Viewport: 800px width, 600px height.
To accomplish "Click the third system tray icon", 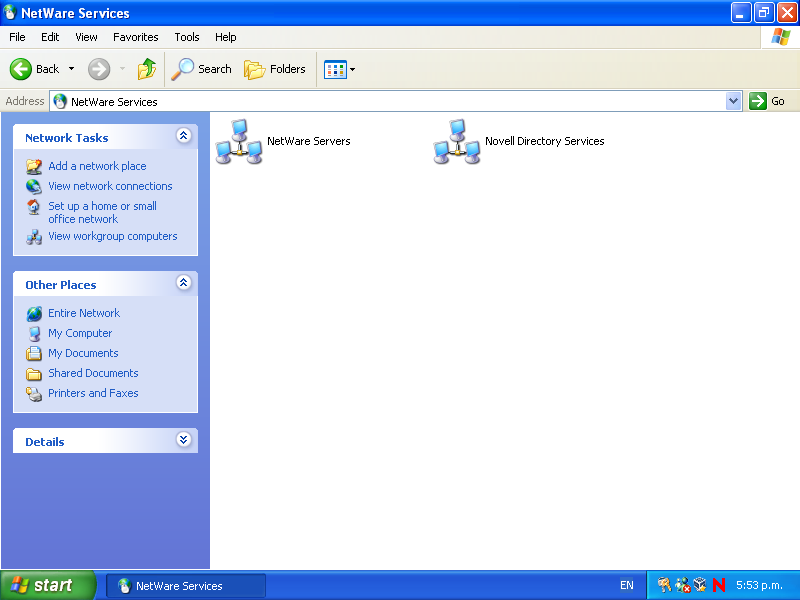I will coord(701,585).
